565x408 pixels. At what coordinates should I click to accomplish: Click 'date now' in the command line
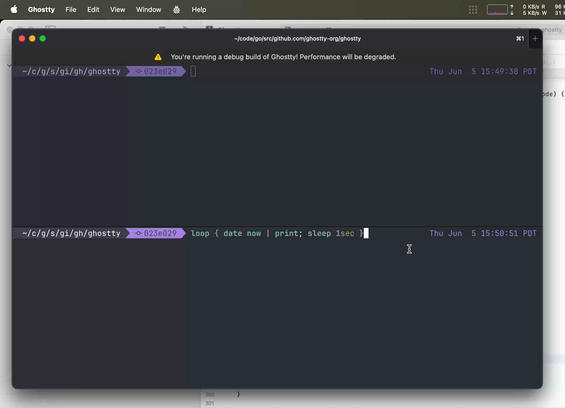[242, 233]
